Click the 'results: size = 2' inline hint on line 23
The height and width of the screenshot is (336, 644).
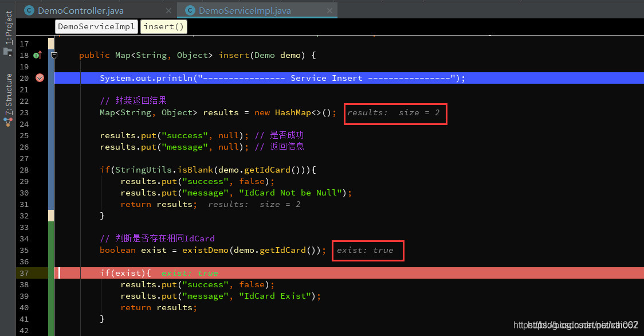(x=394, y=113)
